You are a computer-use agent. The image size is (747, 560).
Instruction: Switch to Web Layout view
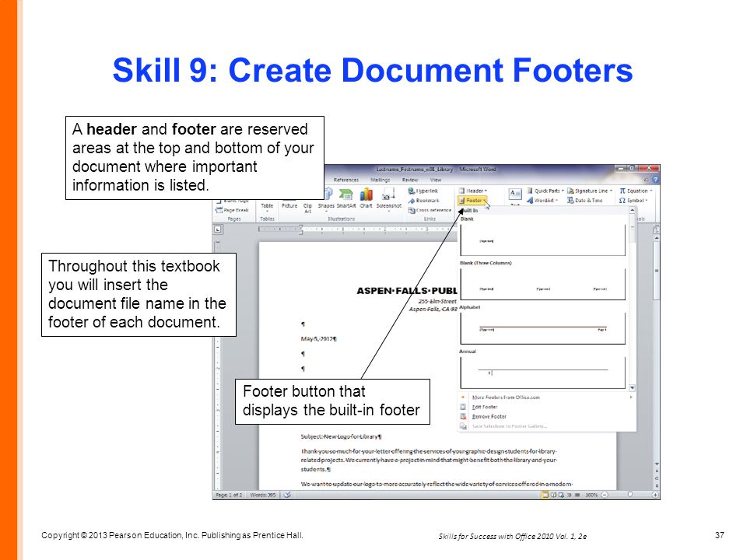tap(561, 495)
